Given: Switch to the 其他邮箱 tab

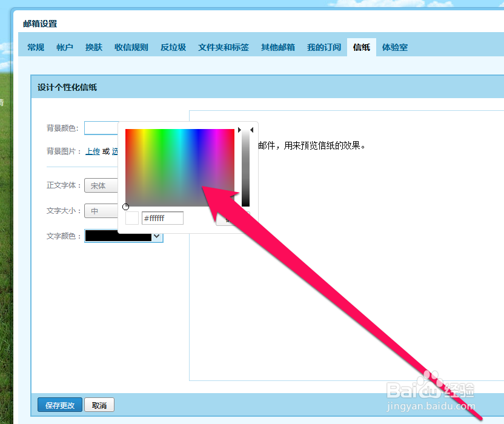Looking at the screenshot, I should pos(277,48).
